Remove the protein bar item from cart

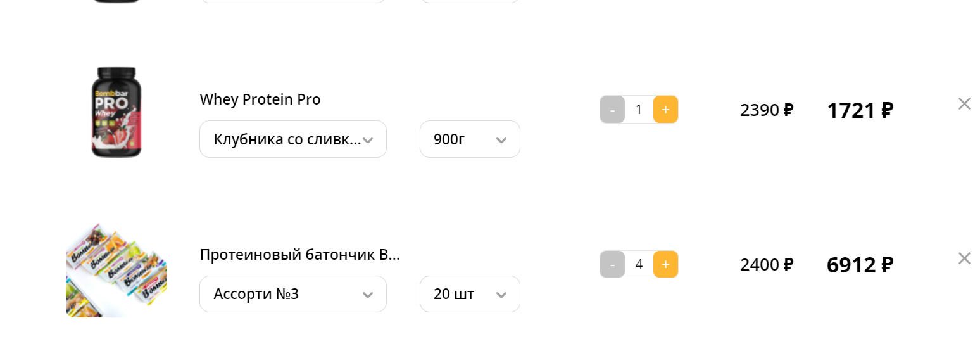click(964, 258)
